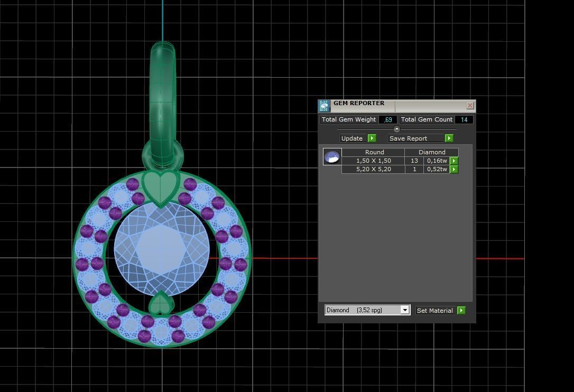Click the Gem Reporter title icon
574x392 pixels.
click(324, 106)
